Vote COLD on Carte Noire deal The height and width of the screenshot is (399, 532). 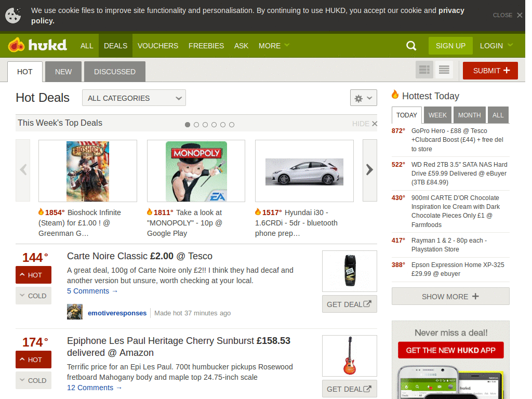[34, 296]
